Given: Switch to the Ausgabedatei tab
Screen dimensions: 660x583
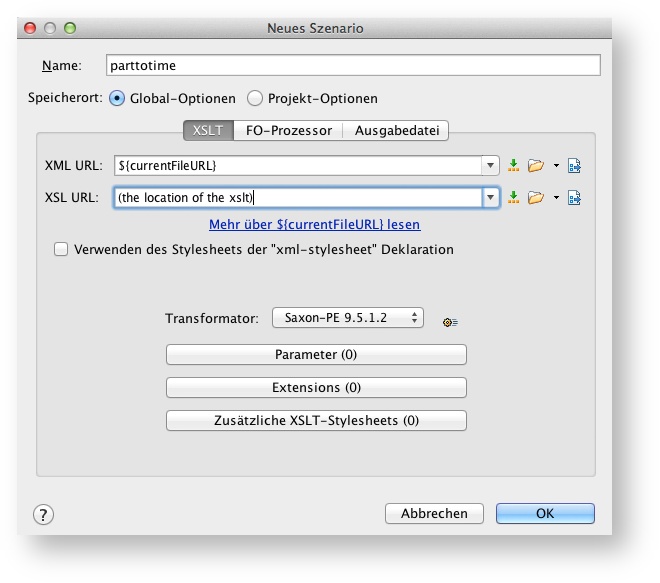Looking at the screenshot, I should [x=396, y=131].
